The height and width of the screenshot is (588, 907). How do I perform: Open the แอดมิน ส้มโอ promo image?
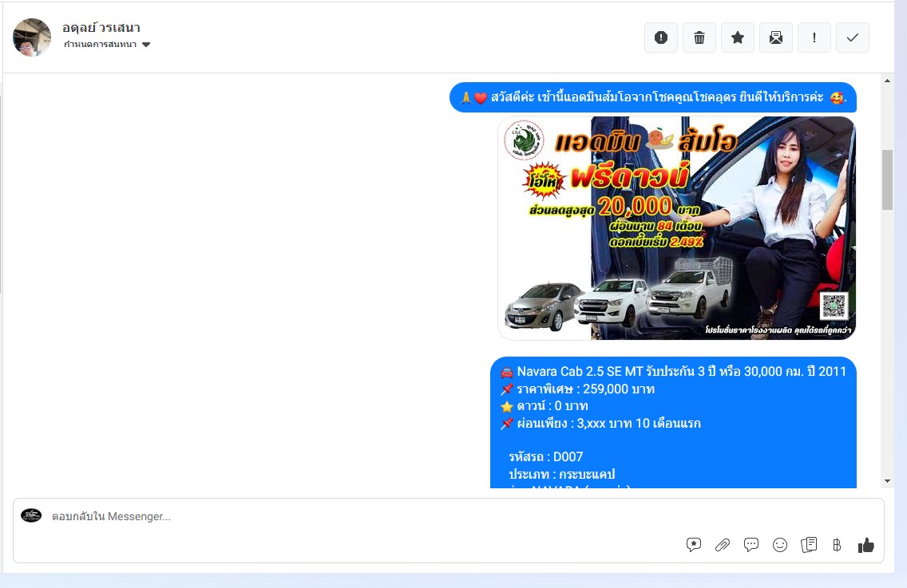[x=677, y=228]
